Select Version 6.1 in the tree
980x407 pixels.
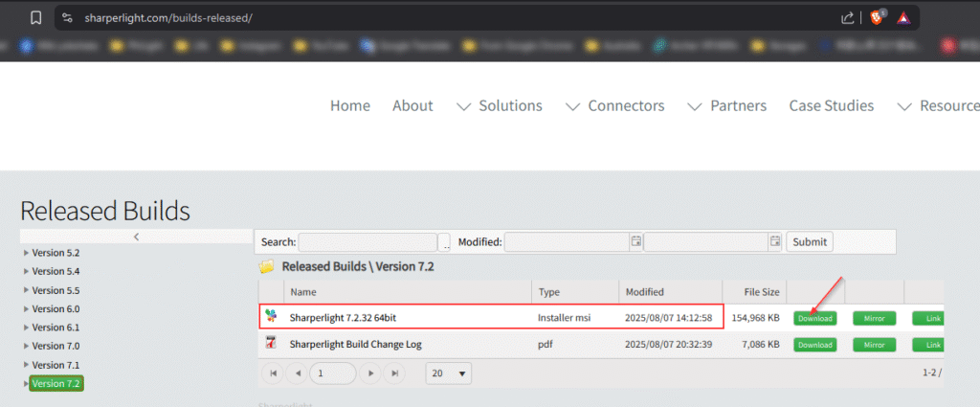coord(56,327)
